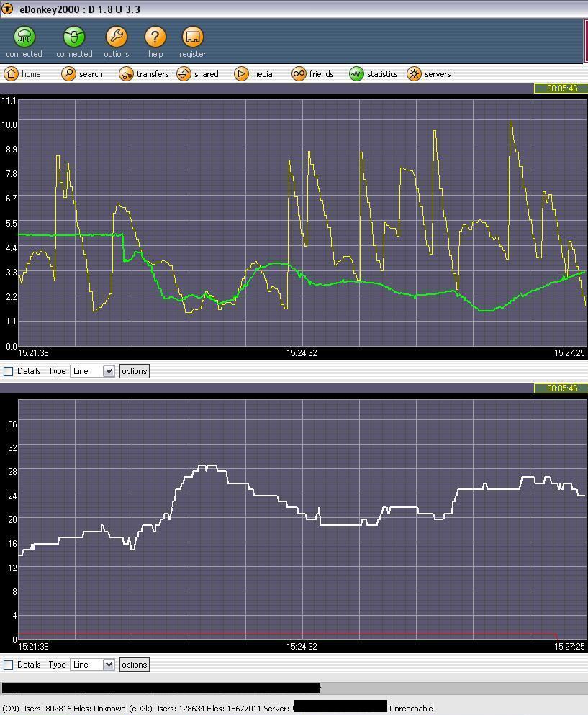Switch to the transfers tab
The image size is (588, 715).
(144, 74)
